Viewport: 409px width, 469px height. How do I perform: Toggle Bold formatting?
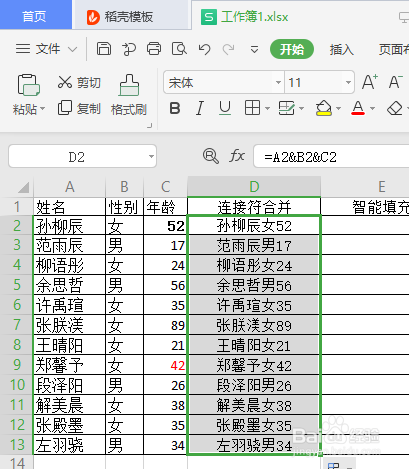(x=175, y=108)
